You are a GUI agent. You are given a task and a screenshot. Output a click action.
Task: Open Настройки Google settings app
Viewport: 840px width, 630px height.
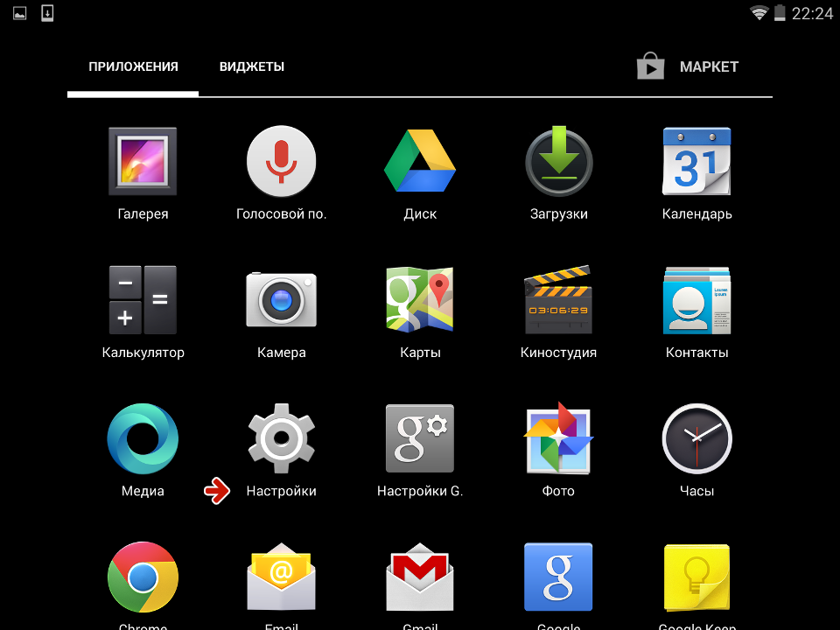pyautogui.click(x=420, y=438)
